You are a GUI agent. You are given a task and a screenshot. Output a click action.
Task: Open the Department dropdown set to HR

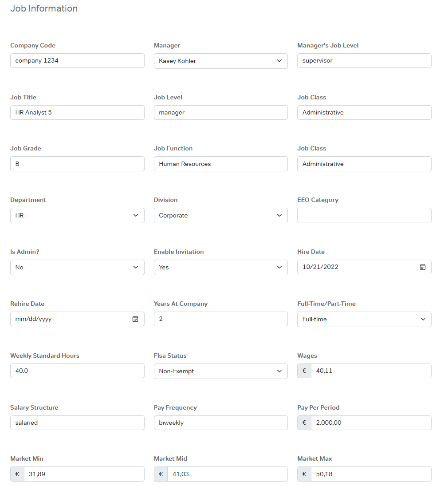(77, 216)
